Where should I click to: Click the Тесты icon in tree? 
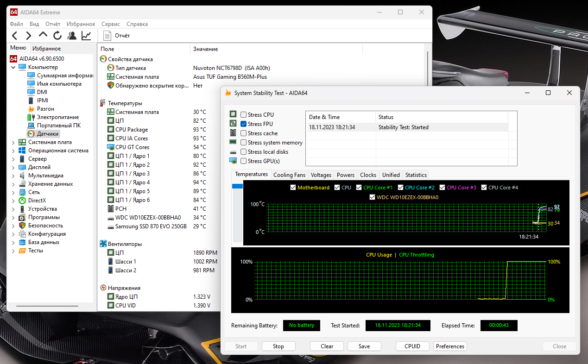[x=22, y=251]
